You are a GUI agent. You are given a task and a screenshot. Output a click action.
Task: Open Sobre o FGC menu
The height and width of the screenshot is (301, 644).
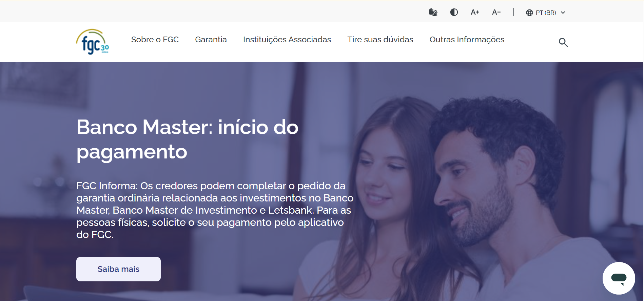(x=155, y=40)
